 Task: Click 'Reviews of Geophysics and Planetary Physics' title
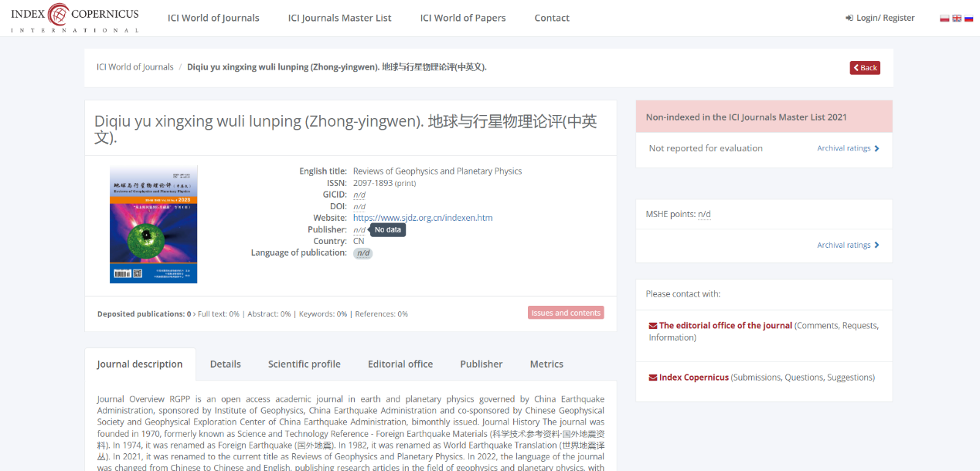click(x=437, y=171)
